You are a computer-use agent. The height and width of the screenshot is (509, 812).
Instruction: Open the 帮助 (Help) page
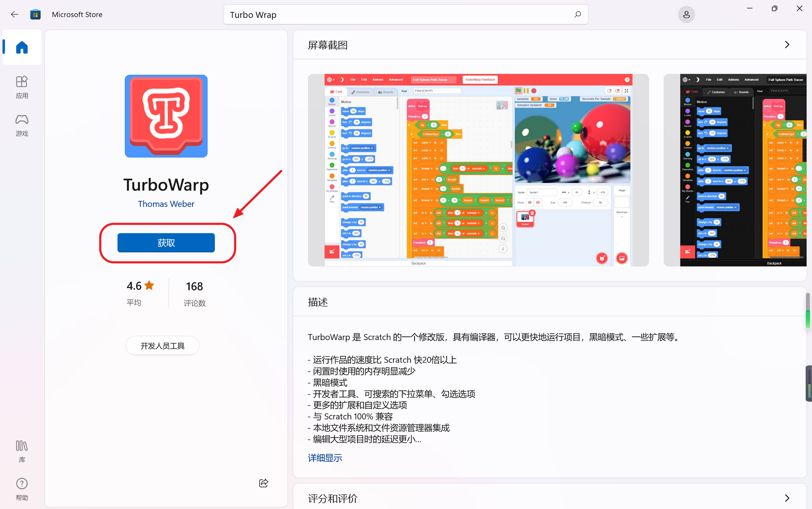(x=22, y=489)
